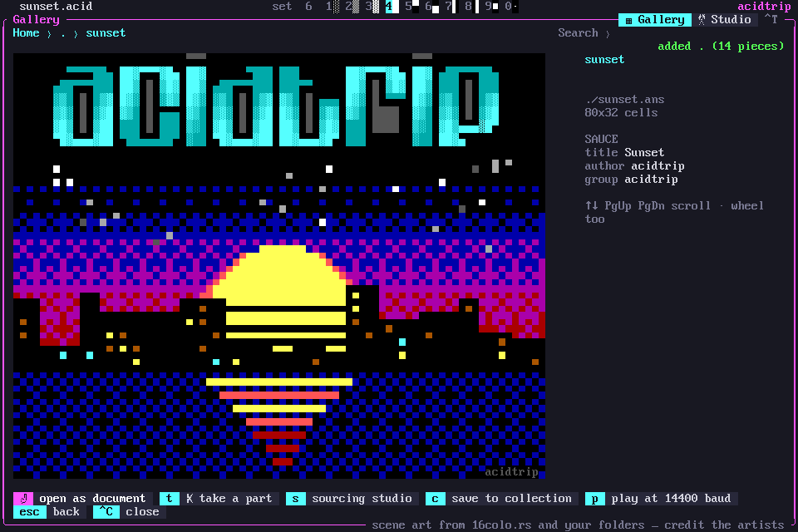This screenshot has width=798, height=532.
Task: Save the piece to collection
Action: [x=502, y=499]
